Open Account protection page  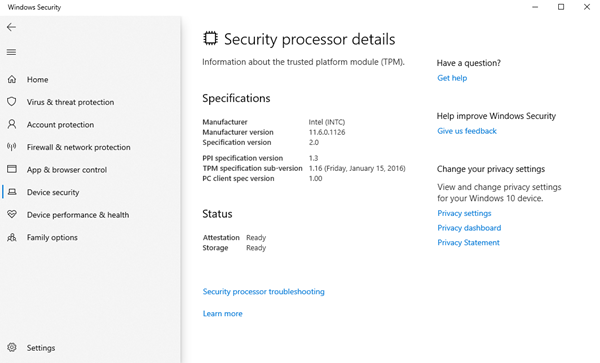point(60,125)
